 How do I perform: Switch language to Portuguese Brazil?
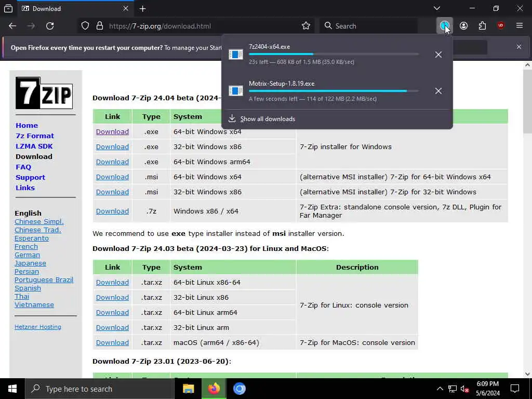44,280
